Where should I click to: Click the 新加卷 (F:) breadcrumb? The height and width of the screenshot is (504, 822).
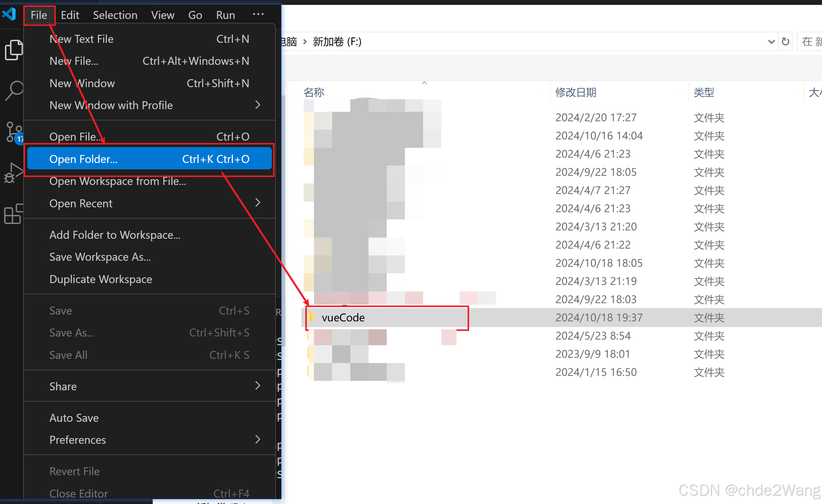[337, 41]
